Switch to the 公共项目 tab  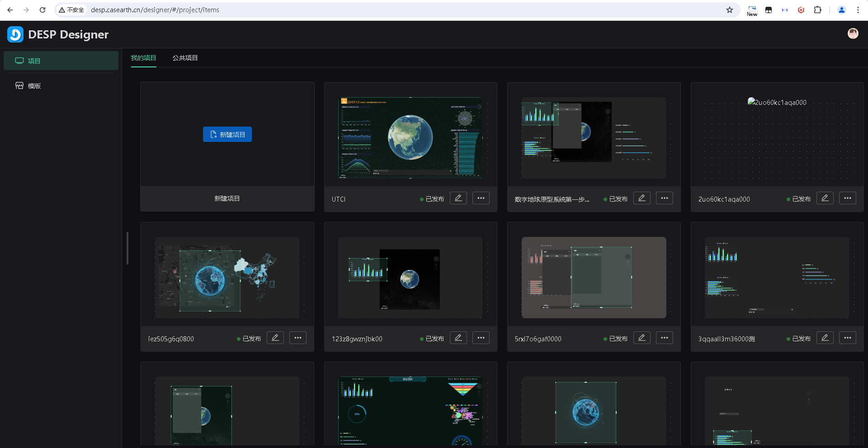pos(185,58)
